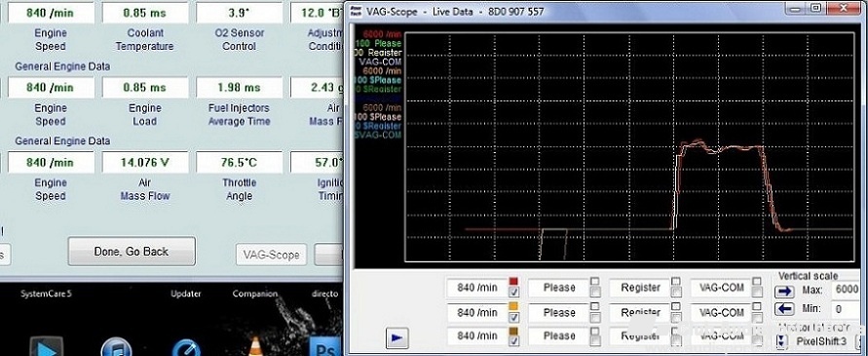
Task: Click the orange trace color swatch
Action: coord(513,306)
